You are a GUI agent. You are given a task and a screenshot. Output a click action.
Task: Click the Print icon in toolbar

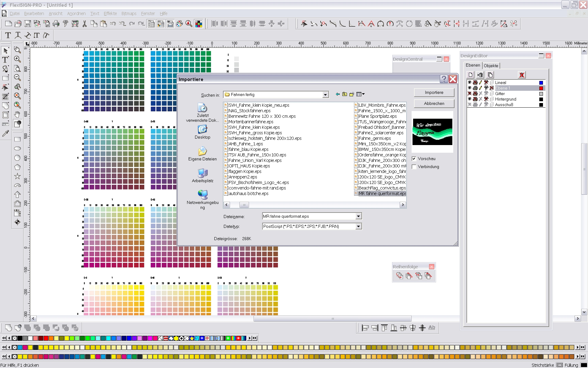(56, 24)
